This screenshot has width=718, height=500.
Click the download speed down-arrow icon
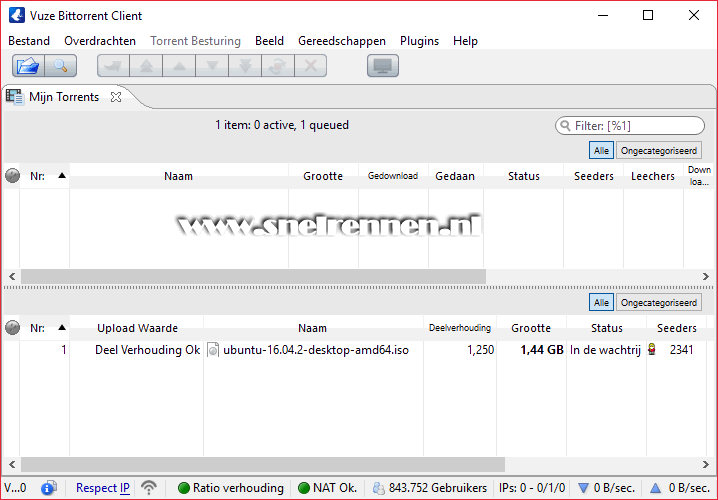(x=583, y=488)
